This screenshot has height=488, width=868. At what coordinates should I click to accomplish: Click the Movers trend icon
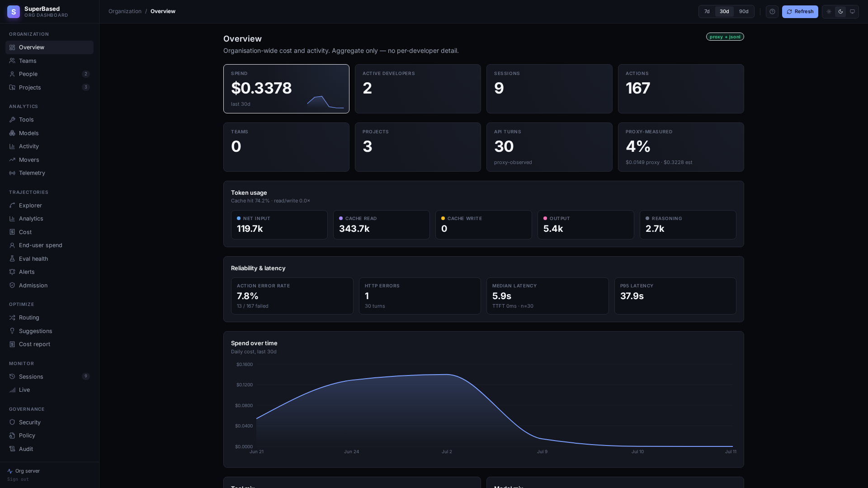coord(12,160)
